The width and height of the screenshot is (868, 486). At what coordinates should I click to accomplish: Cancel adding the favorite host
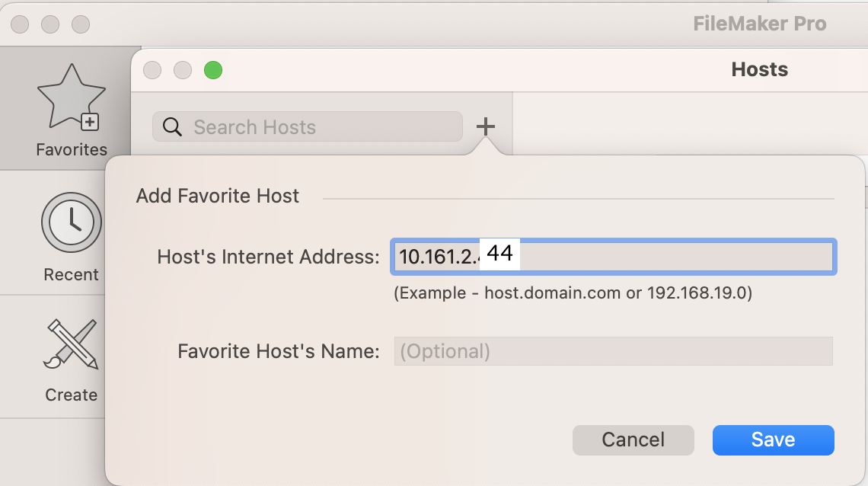coord(633,440)
